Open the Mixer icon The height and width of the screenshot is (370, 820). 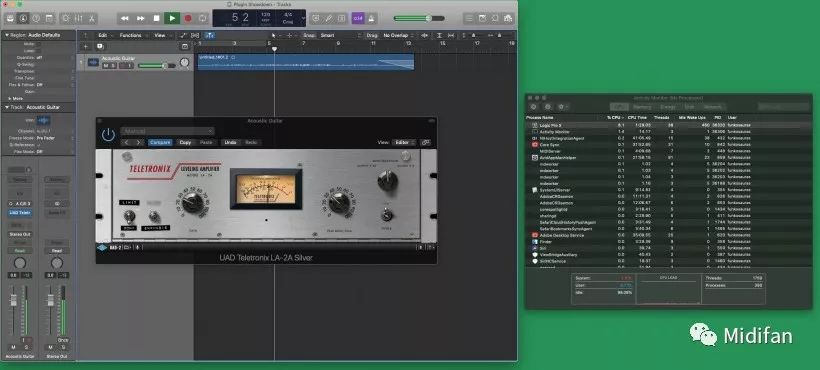pyautogui.click(x=78, y=18)
